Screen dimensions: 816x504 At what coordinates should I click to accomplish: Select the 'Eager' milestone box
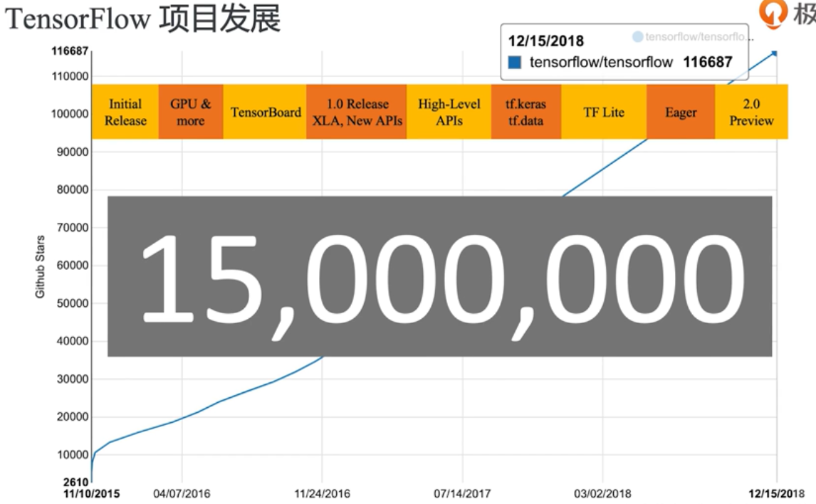tap(680, 112)
